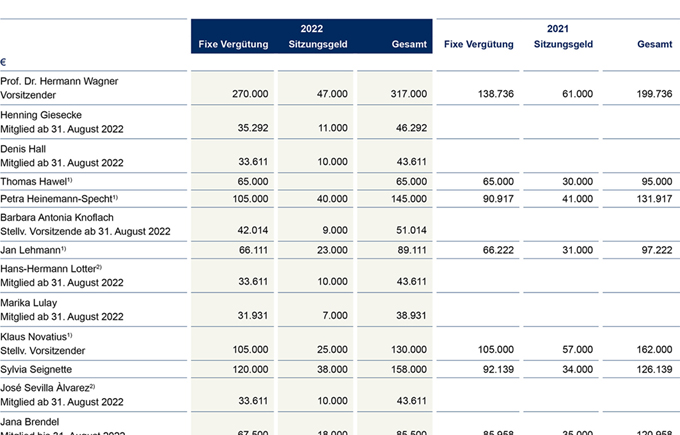Click the name 'Barbara Antonia Knoflach'
Viewport: 680px width, 435px height.
pyautogui.click(x=57, y=218)
